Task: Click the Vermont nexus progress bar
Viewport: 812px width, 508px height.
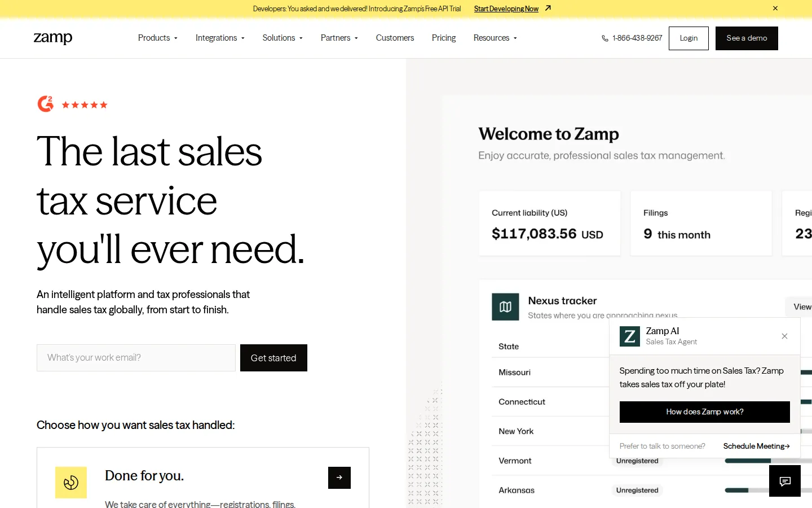Action: [x=769, y=461]
